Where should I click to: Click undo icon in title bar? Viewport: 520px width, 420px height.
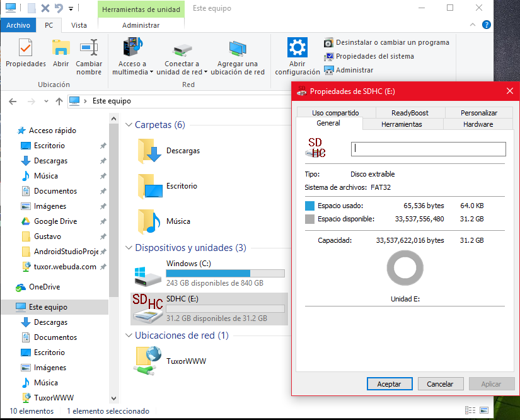point(59,8)
